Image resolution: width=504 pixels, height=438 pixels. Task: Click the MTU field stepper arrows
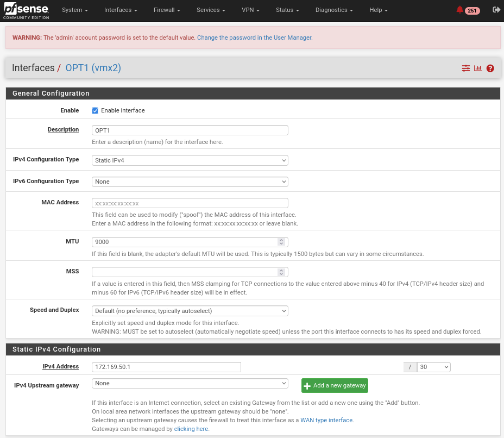[x=281, y=242]
